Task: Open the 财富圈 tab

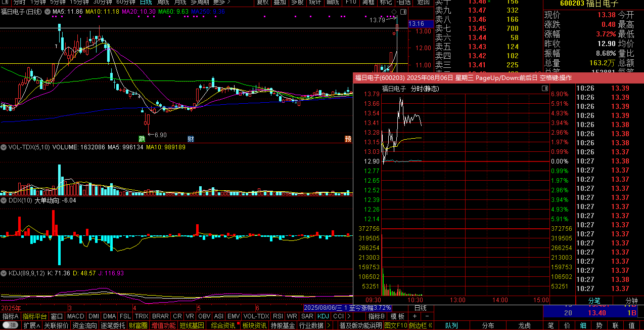Action: pyautogui.click(x=138, y=325)
